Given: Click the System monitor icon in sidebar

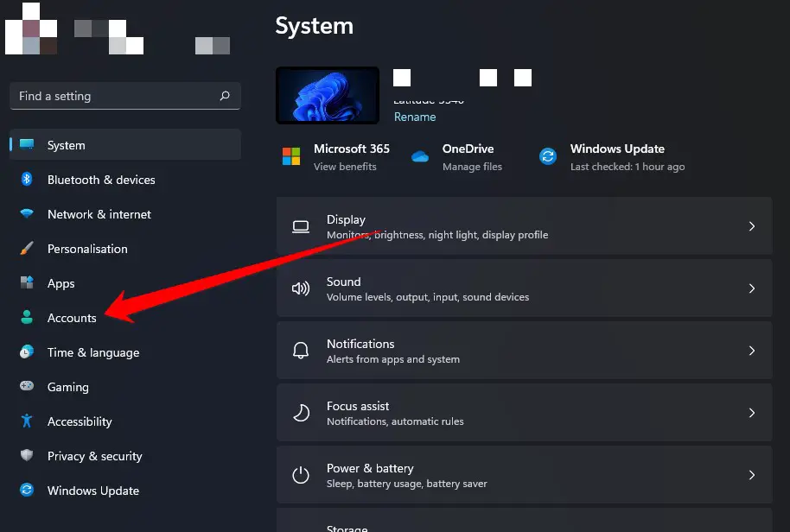Looking at the screenshot, I should (27, 144).
